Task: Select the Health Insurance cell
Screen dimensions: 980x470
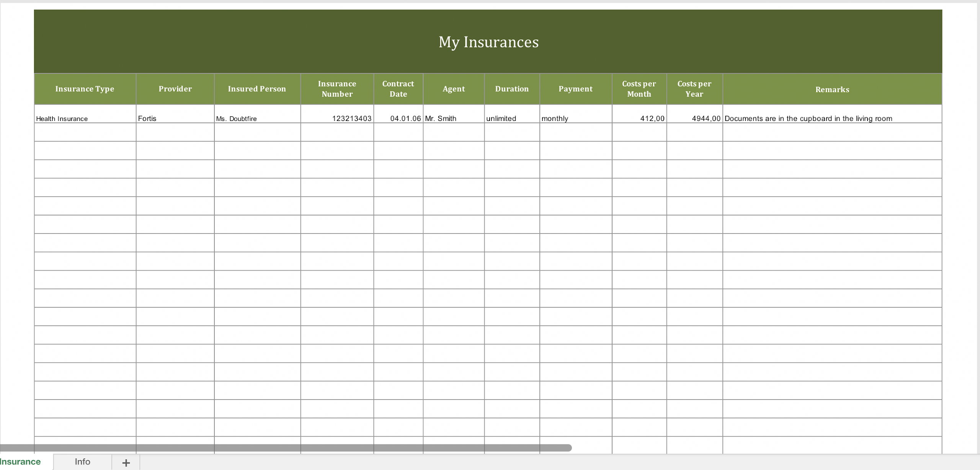Action: click(x=85, y=118)
